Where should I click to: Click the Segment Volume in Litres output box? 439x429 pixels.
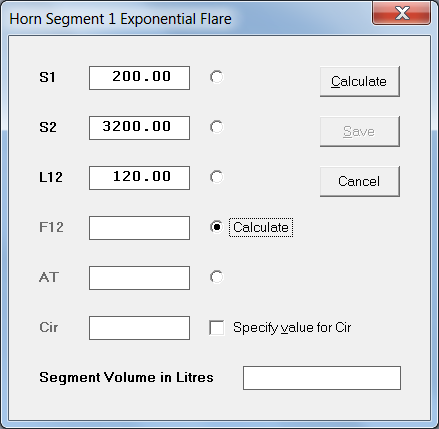[x=322, y=378]
